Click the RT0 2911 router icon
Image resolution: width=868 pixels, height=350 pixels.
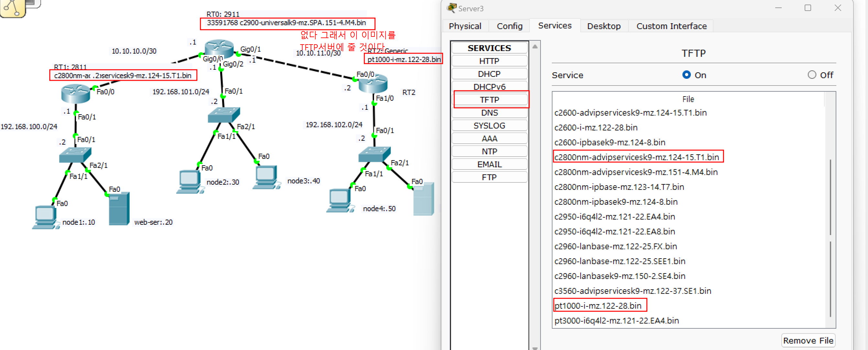coord(219,48)
